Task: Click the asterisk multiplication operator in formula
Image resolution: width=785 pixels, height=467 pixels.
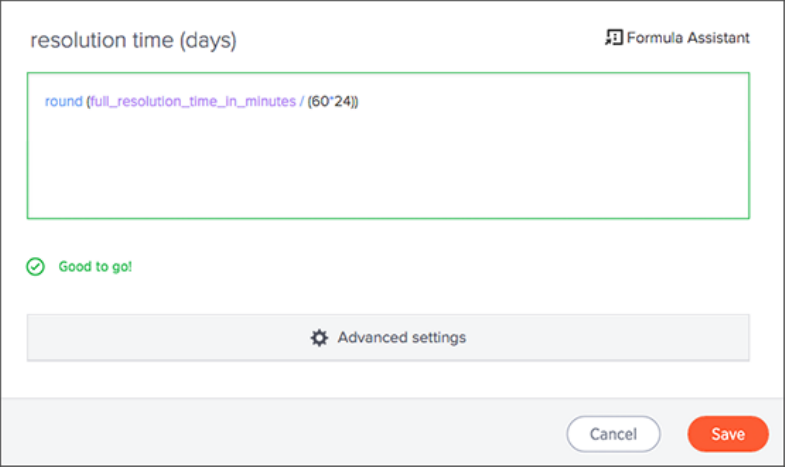Action: pyautogui.click(x=330, y=102)
